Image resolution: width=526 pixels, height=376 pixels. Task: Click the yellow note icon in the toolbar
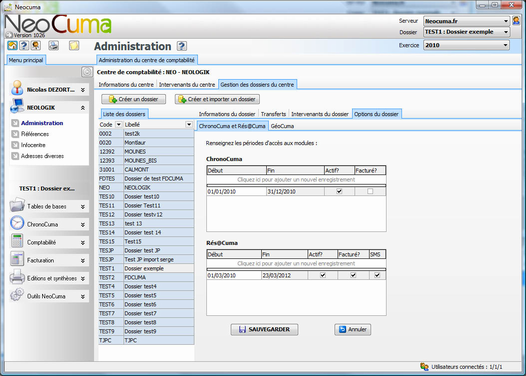point(74,45)
